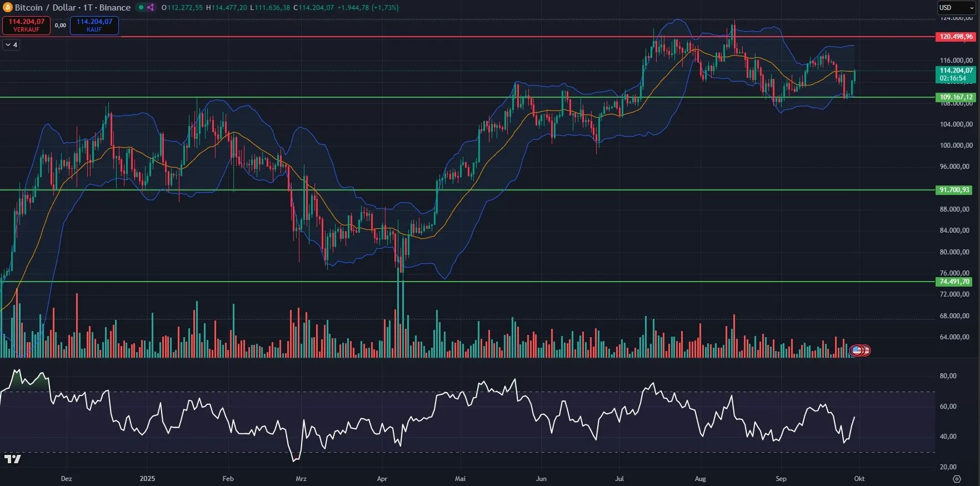Click the 2025 marker on the time axis
This screenshot has width=980, height=486.
(x=147, y=479)
